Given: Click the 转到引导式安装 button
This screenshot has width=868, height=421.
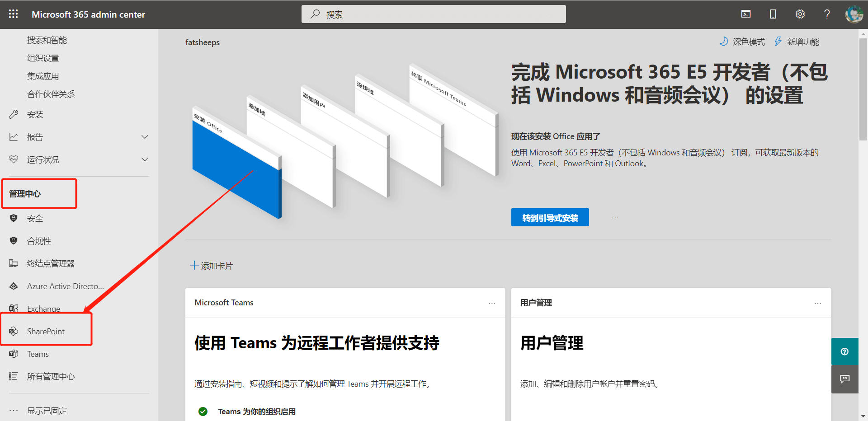Looking at the screenshot, I should pyautogui.click(x=550, y=217).
